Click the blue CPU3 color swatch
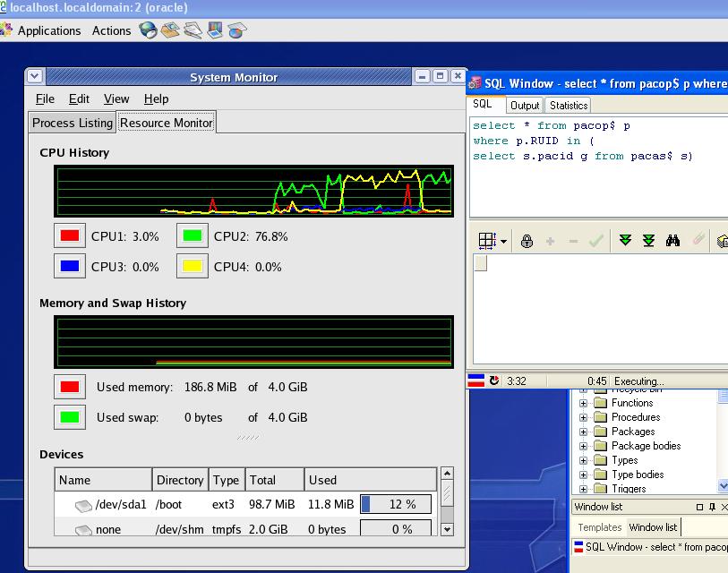Image resolution: width=728 pixels, height=573 pixels. [70, 266]
